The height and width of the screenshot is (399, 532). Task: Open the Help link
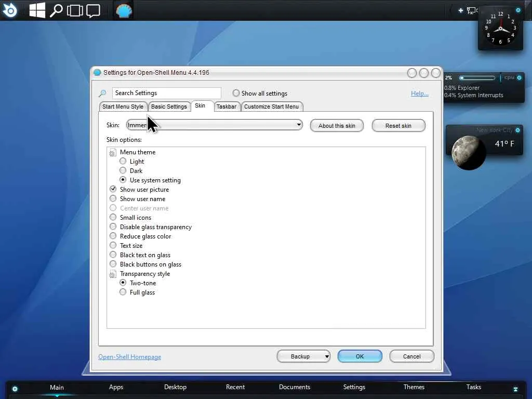[x=420, y=94]
